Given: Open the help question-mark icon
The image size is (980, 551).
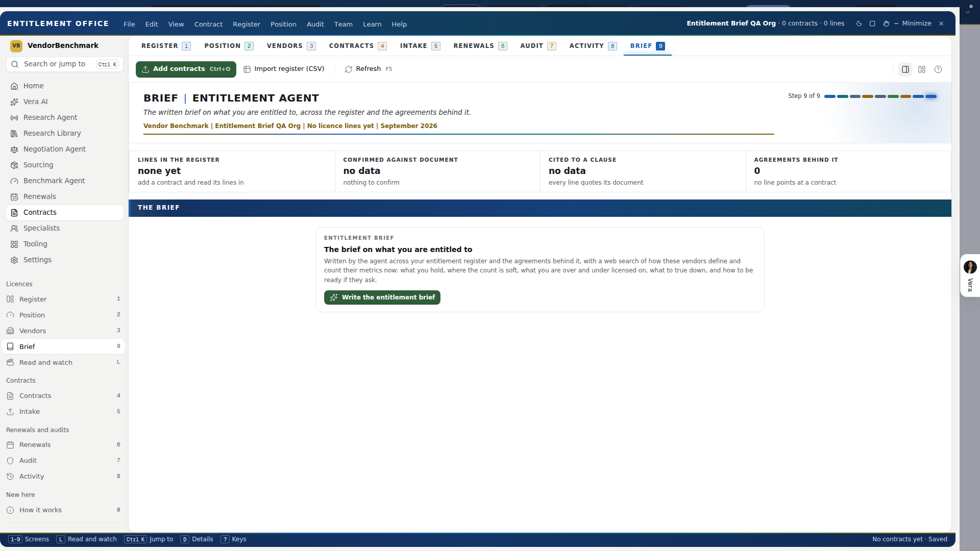Looking at the screenshot, I should click(938, 69).
